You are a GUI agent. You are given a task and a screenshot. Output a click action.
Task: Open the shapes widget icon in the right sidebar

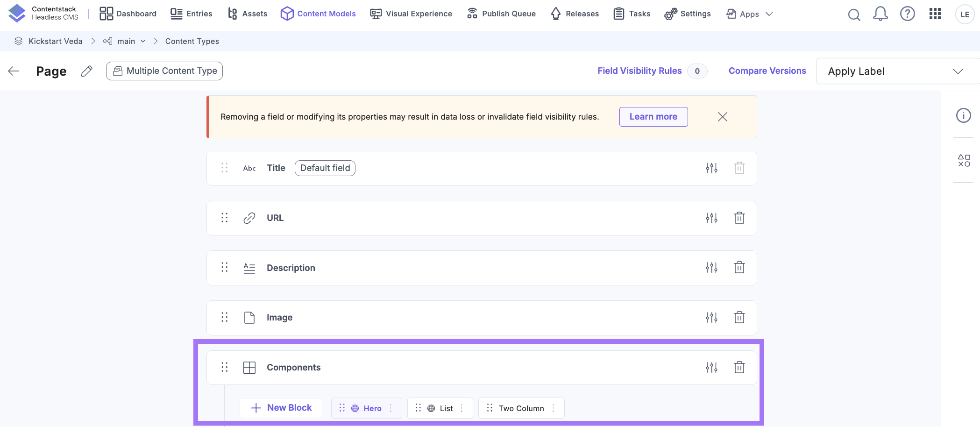point(964,161)
